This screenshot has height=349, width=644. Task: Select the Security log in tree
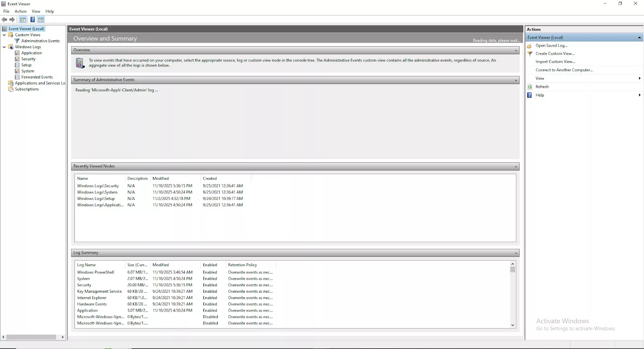pos(28,59)
